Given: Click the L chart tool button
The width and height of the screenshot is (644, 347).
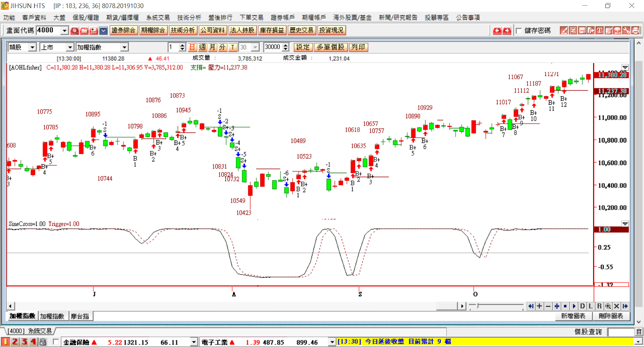Looking at the screenshot, I should click(591, 306).
